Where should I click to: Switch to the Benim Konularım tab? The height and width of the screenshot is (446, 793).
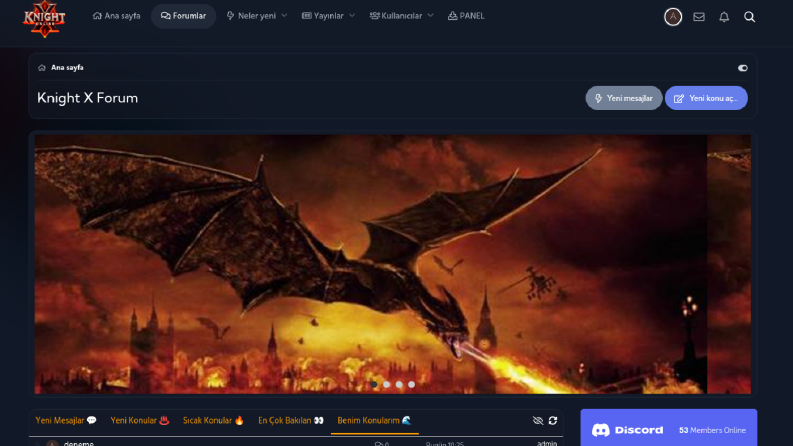[x=375, y=420]
